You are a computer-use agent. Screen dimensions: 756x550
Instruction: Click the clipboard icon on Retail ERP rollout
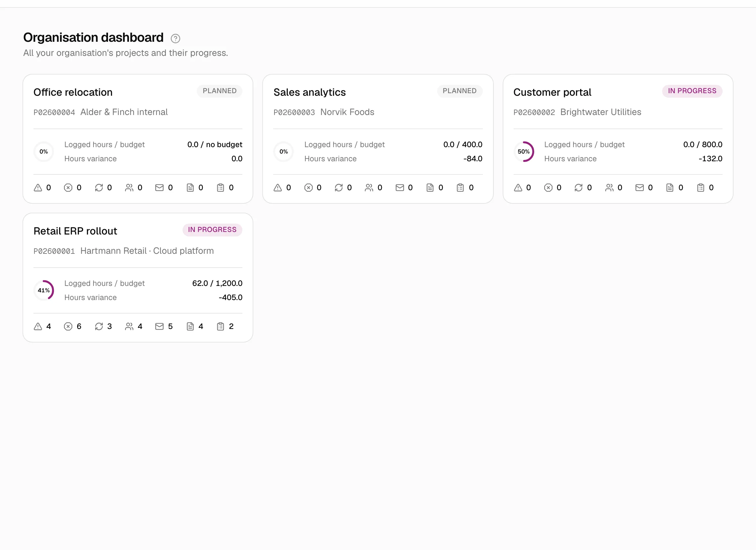coord(220,326)
